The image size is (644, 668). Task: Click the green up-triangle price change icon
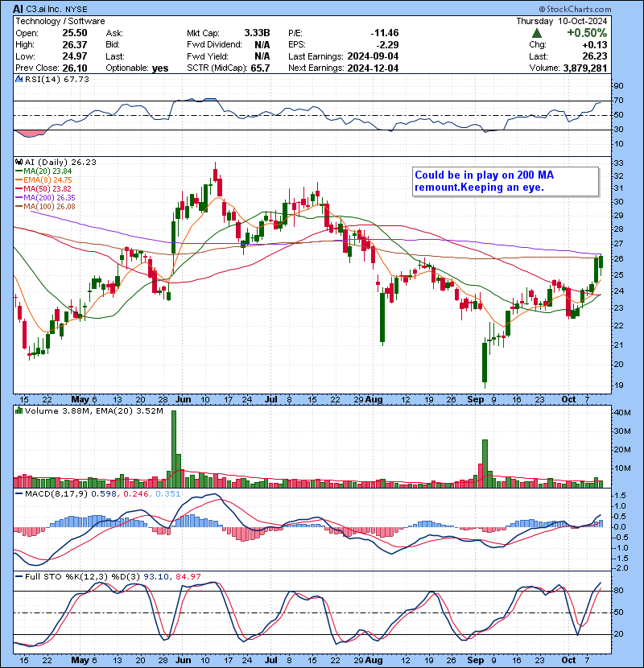click(537, 33)
